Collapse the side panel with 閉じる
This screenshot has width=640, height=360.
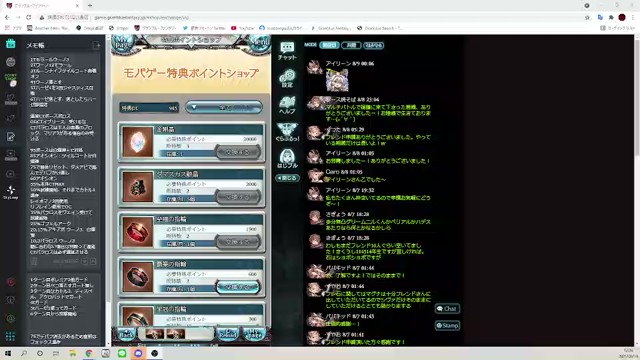[x=287, y=178]
